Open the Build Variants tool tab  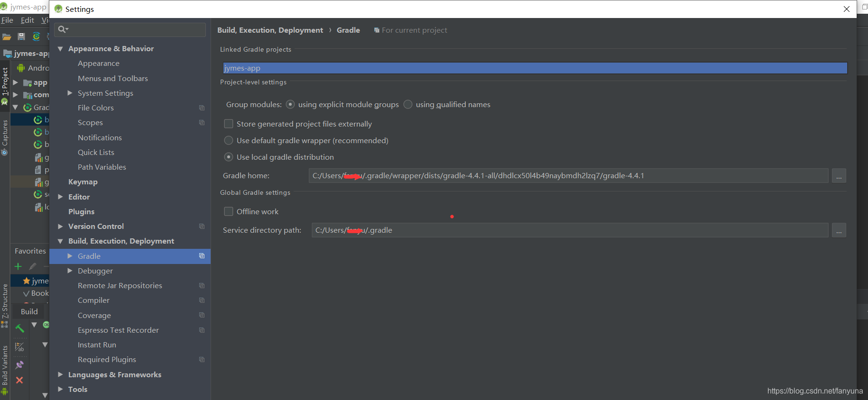[x=5, y=370]
